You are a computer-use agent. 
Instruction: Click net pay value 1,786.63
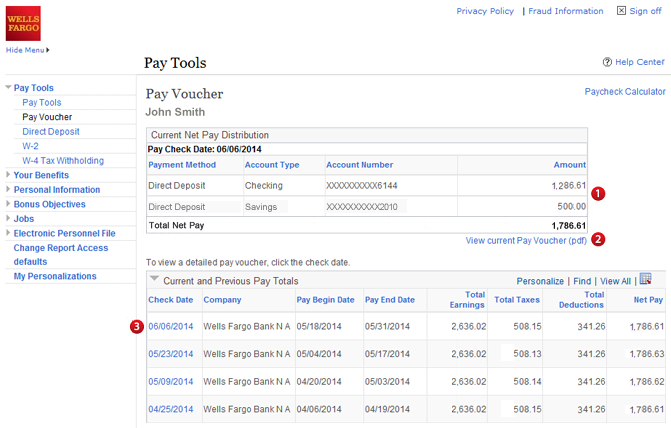647,354
